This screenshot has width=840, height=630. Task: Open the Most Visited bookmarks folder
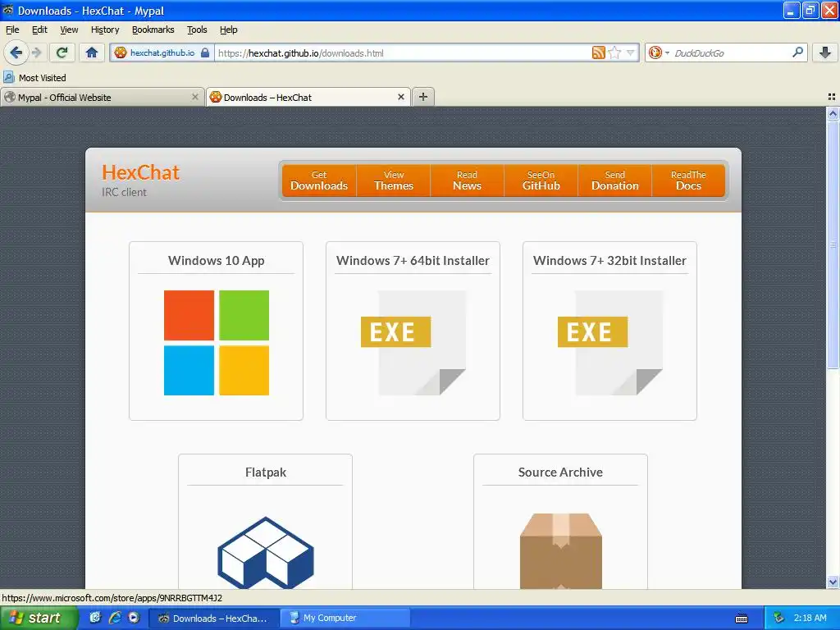34,78
